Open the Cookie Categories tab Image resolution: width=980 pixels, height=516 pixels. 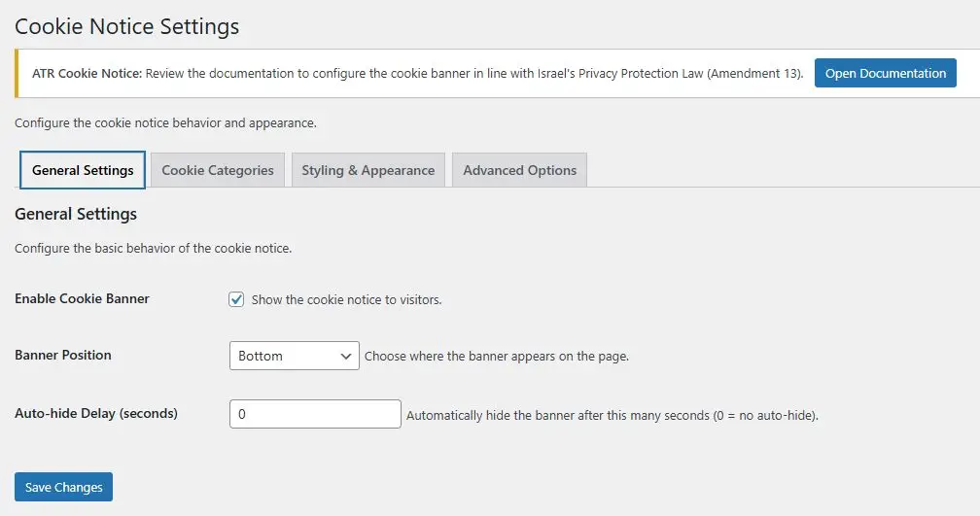coord(218,170)
